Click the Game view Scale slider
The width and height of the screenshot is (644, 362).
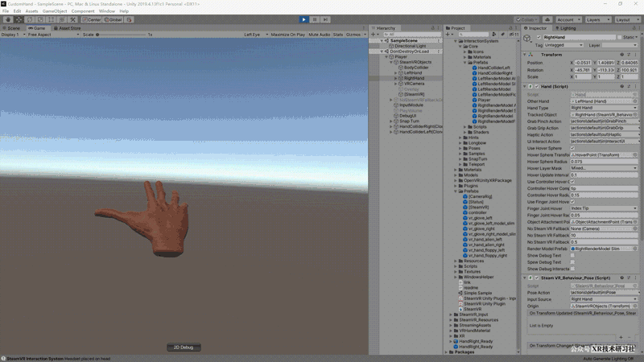coord(122,35)
